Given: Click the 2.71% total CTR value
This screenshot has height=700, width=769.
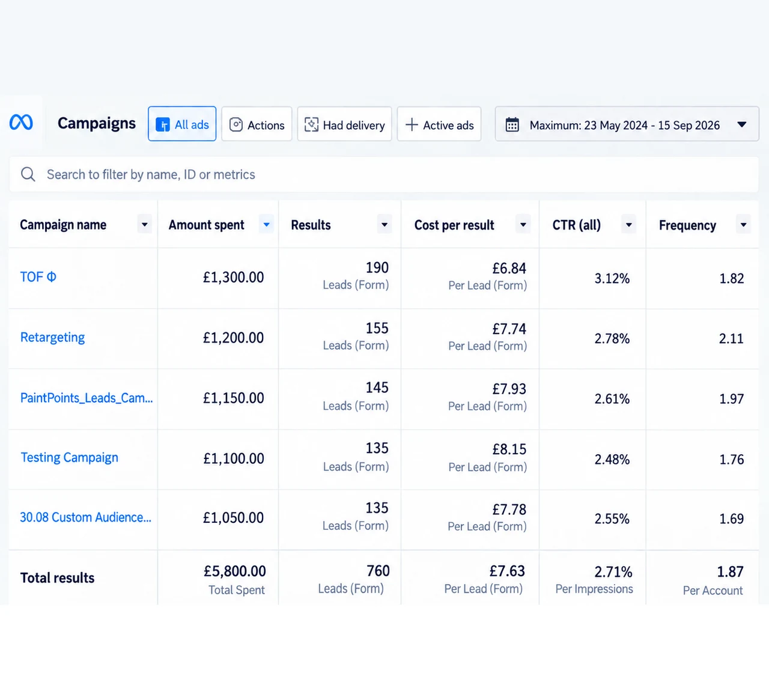Looking at the screenshot, I should coord(613,571).
